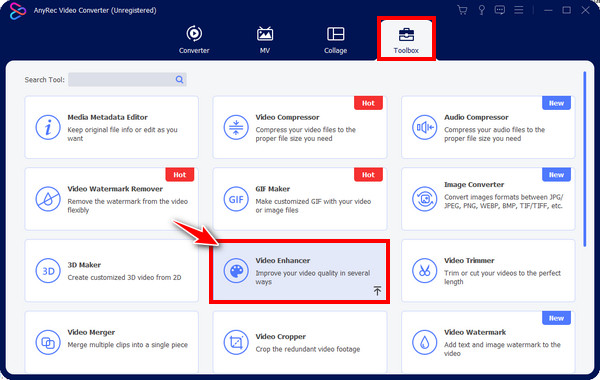Open Video Watermark title
This screenshot has width=600, height=380.
(475, 332)
